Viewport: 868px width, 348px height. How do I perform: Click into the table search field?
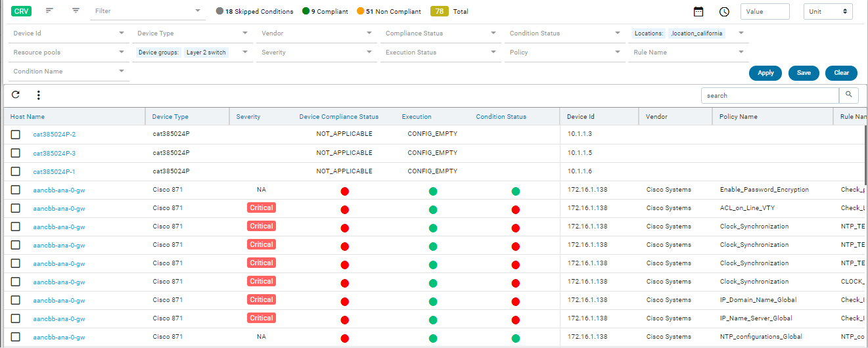(x=770, y=95)
